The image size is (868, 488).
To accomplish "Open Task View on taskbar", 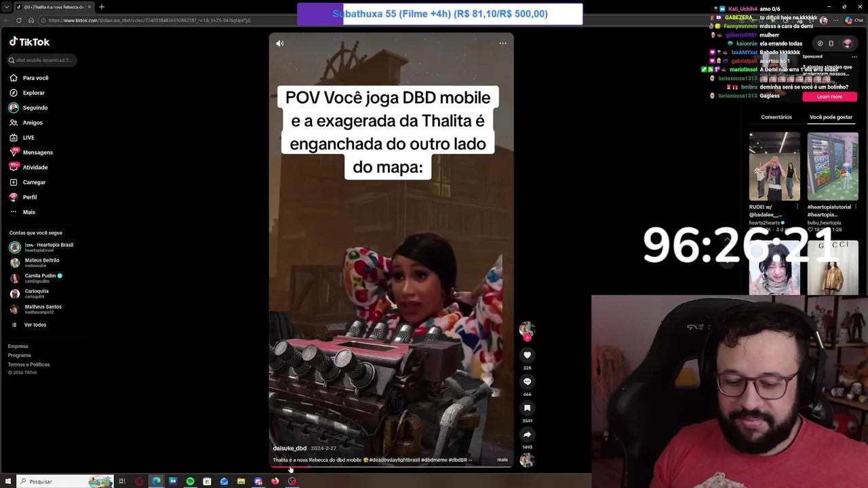I will click(122, 481).
